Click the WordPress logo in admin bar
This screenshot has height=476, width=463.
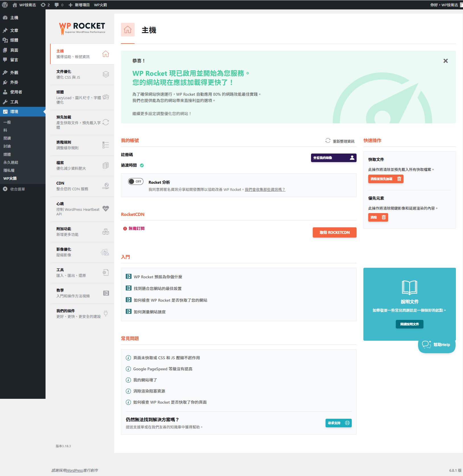[x=5, y=5]
